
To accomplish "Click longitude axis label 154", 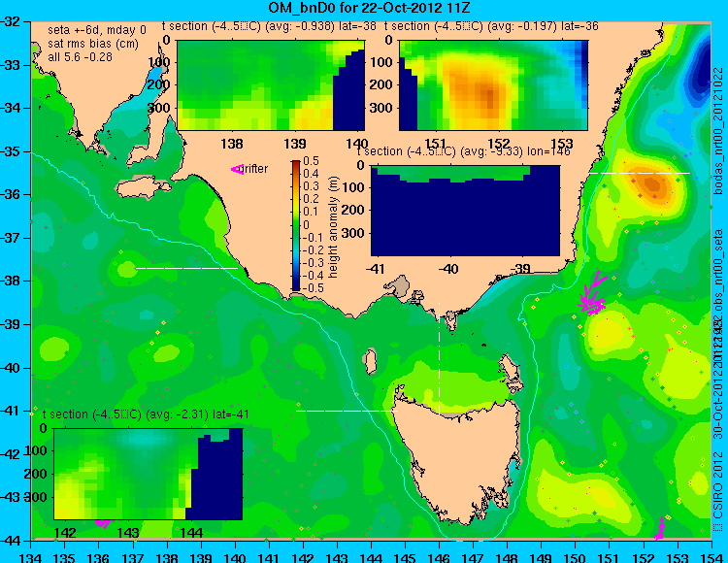I will 711,557.
